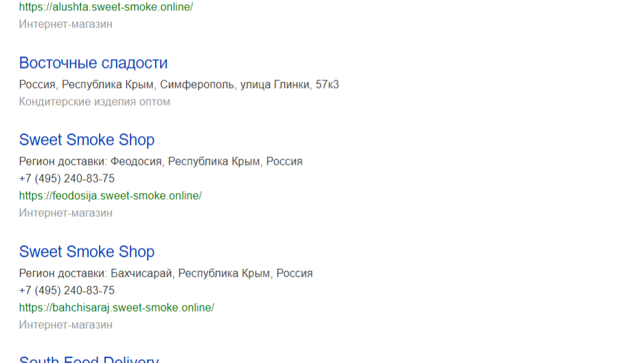Image resolution: width=644 pixels, height=363 pixels.
Task: Open the alushta.sweet-smoke.online link
Action: click(x=106, y=7)
